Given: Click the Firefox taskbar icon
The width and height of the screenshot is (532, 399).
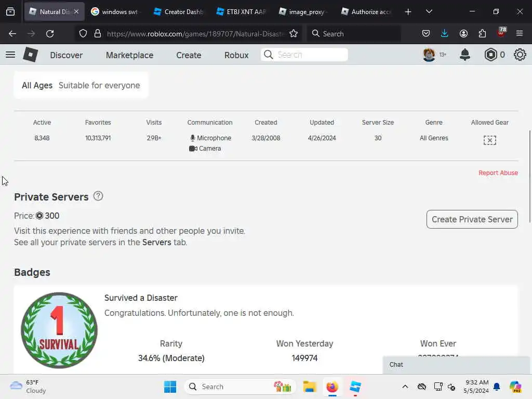Looking at the screenshot, I should [x=332, y=387].
